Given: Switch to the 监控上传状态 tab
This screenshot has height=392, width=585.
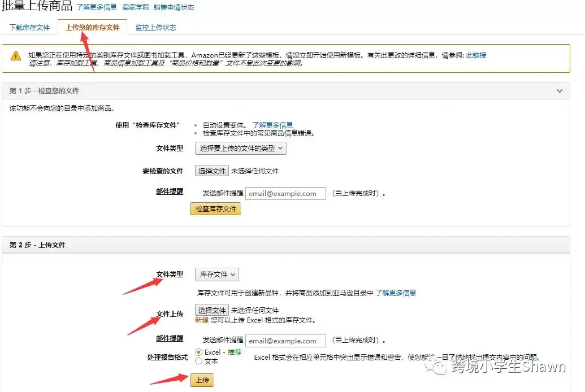Looking at the screenshot, I should tap(155, 28).
